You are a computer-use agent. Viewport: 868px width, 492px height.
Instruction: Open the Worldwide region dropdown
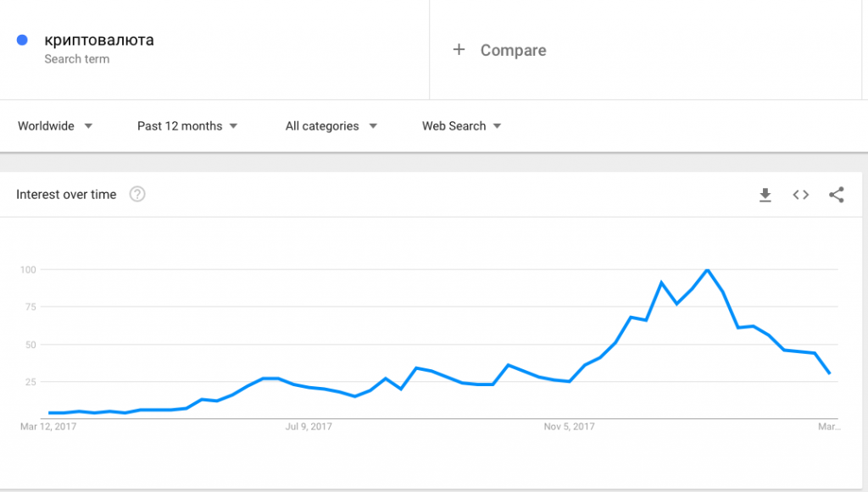(55, 126)
